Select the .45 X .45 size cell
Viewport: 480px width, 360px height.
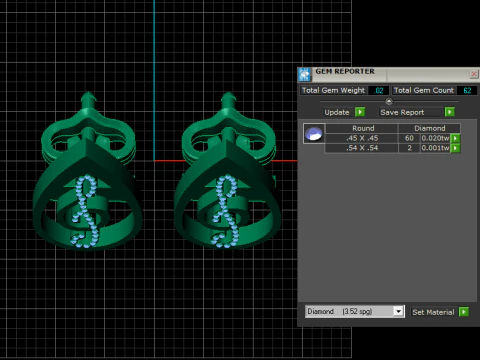click(x=362, y=138)
